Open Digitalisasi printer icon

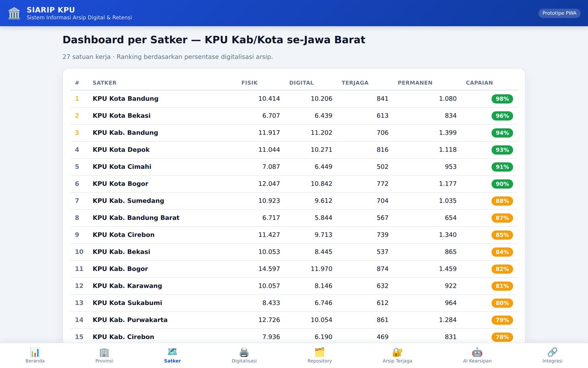click(244, 352)
